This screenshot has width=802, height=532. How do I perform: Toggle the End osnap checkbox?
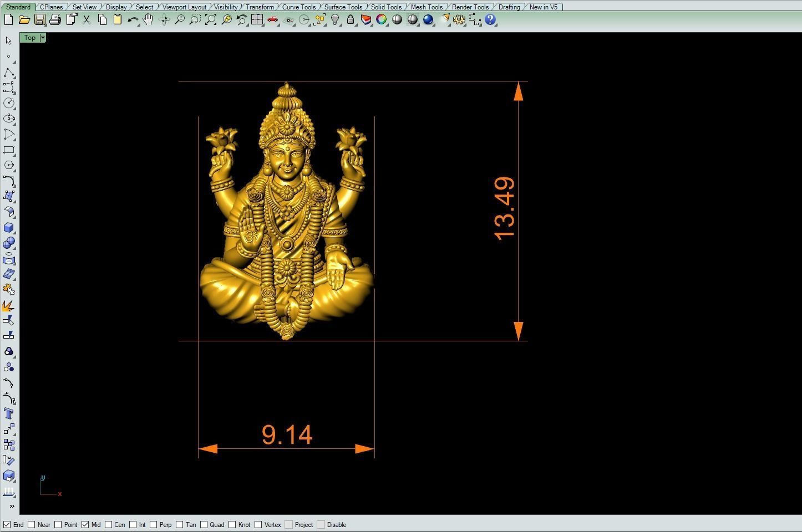click(x=7, y=524)
